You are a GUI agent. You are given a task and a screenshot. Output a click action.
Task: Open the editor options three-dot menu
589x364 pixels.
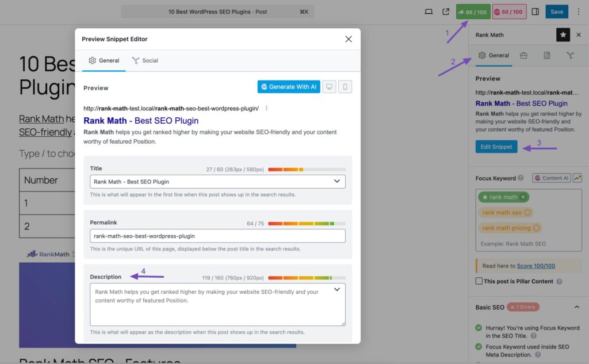click(579, 12)
